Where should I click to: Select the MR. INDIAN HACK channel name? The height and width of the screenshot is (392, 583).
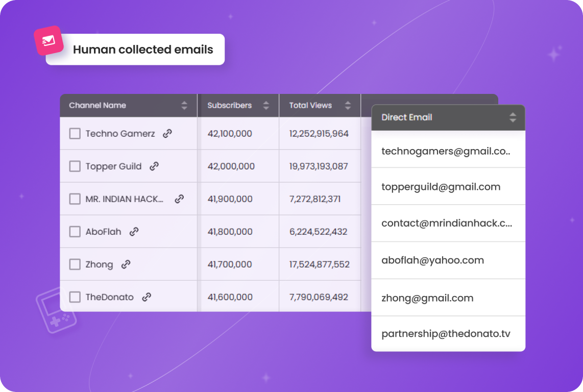pos(124,199)
